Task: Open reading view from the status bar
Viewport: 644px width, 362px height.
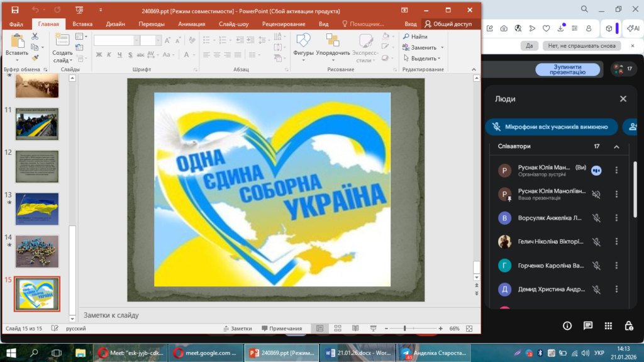Action: [x=355, y=329]
